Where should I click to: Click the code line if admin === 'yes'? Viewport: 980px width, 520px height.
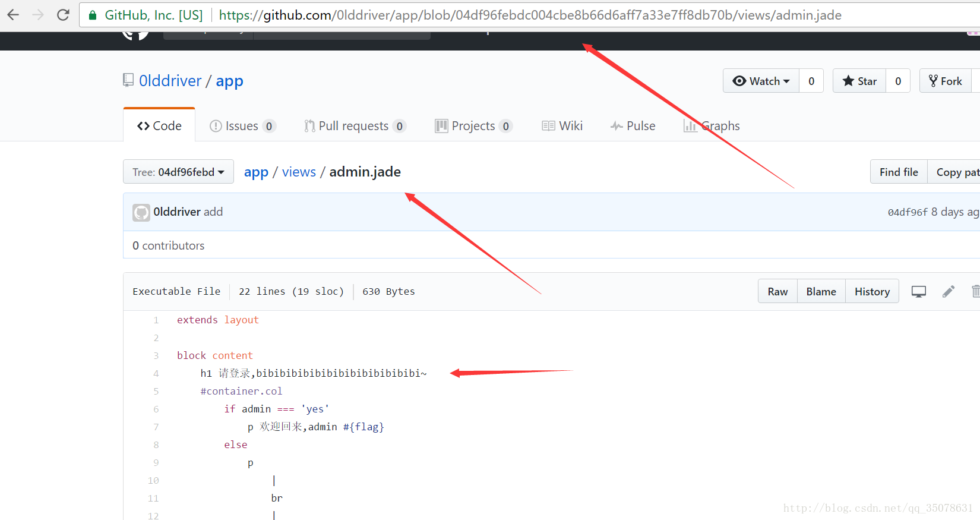(277, 409)
